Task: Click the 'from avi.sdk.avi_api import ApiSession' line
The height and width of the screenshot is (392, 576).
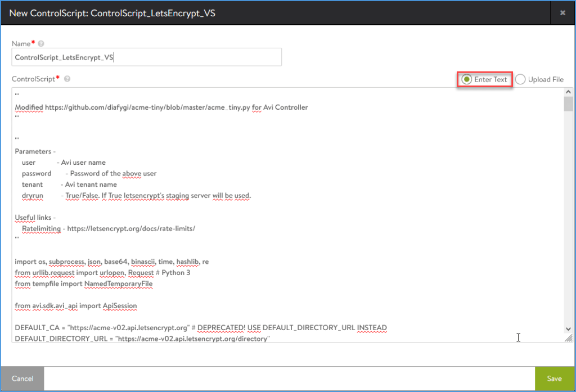Action: tap(76, 305)
